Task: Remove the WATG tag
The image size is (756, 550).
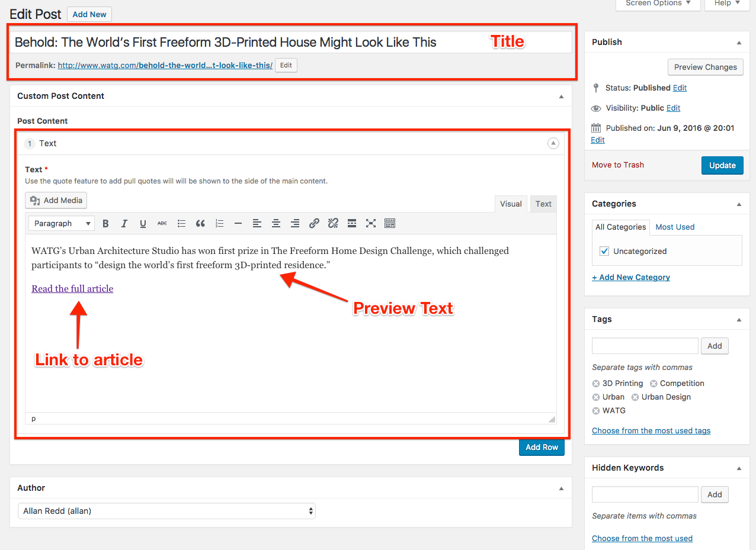Action: pyautogui.click(x=596, y=411)
